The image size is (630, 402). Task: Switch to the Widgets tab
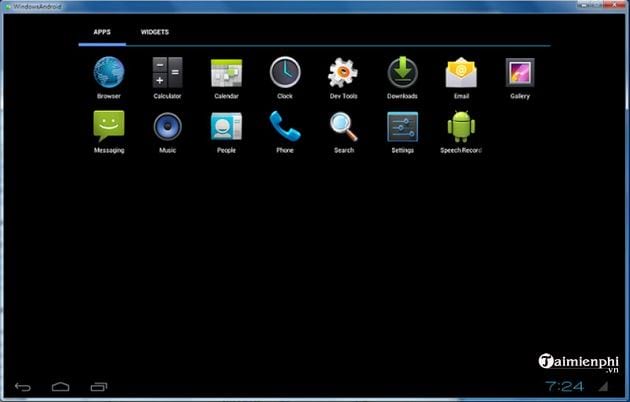pyautogui.click(x=154, y=32)
